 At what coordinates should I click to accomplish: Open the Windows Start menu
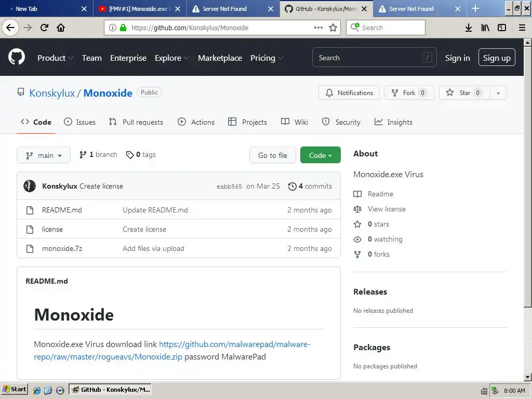pyautogui.click(x=14, y=389)
